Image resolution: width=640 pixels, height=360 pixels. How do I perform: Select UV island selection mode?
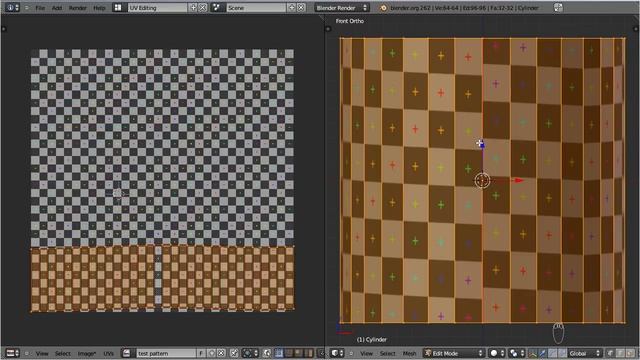(308, 353)
